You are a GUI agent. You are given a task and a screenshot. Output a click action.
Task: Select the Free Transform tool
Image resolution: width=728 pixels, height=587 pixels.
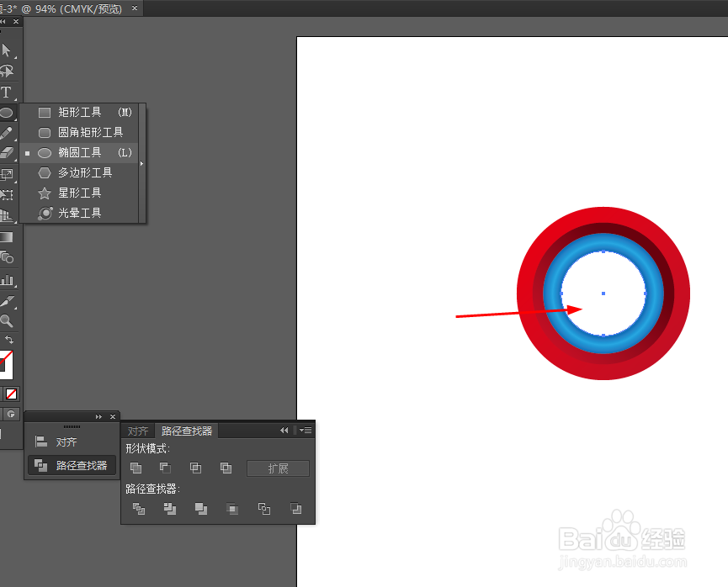click(x=6, y=195)
